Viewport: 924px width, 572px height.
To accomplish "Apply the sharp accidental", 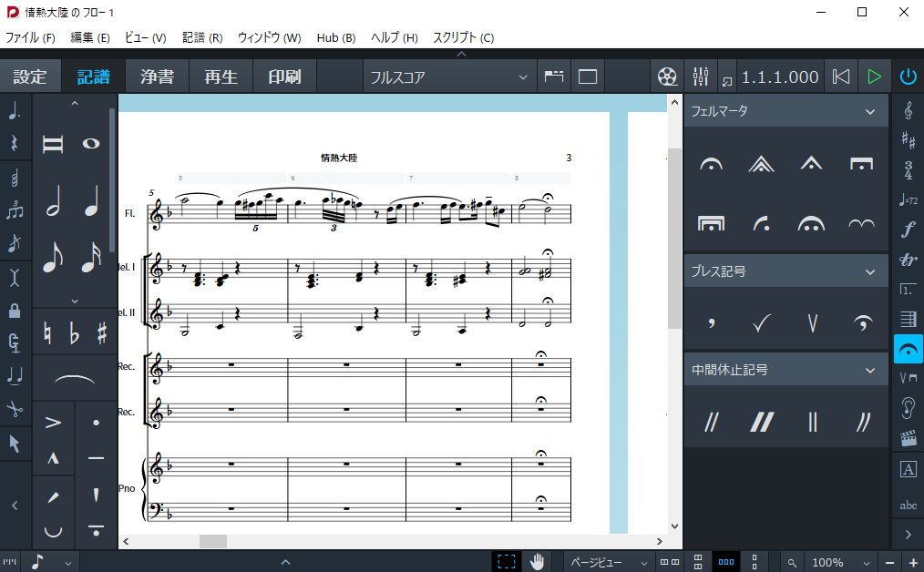I will pyautogui.click(x=102, y=334).
